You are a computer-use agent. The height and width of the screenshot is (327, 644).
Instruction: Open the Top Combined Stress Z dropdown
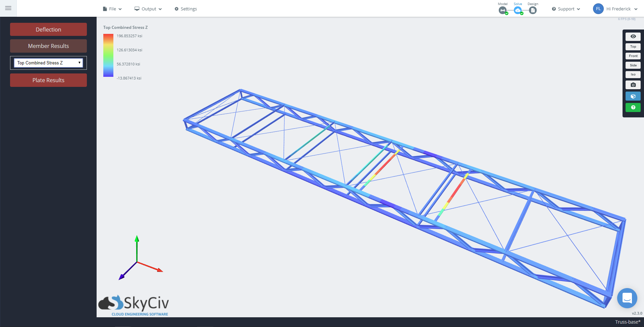pyautogui.click(x=48, y=63)
